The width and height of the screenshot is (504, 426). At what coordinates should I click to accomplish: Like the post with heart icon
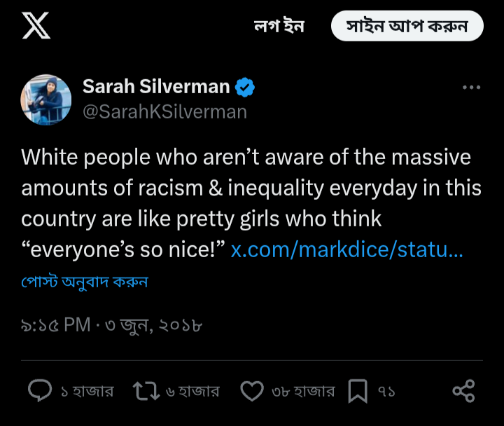[252, 391]
